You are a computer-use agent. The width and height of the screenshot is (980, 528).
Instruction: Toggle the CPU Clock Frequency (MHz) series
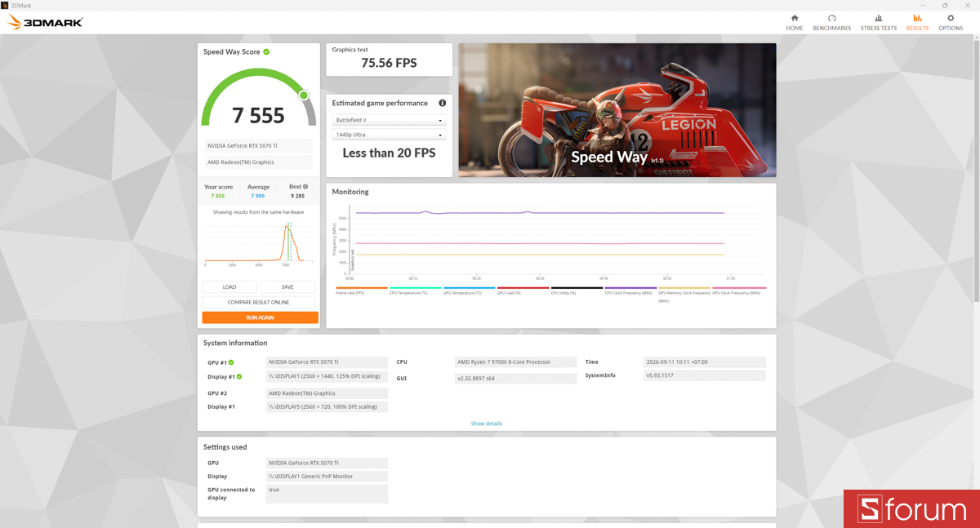click(630, 290)
